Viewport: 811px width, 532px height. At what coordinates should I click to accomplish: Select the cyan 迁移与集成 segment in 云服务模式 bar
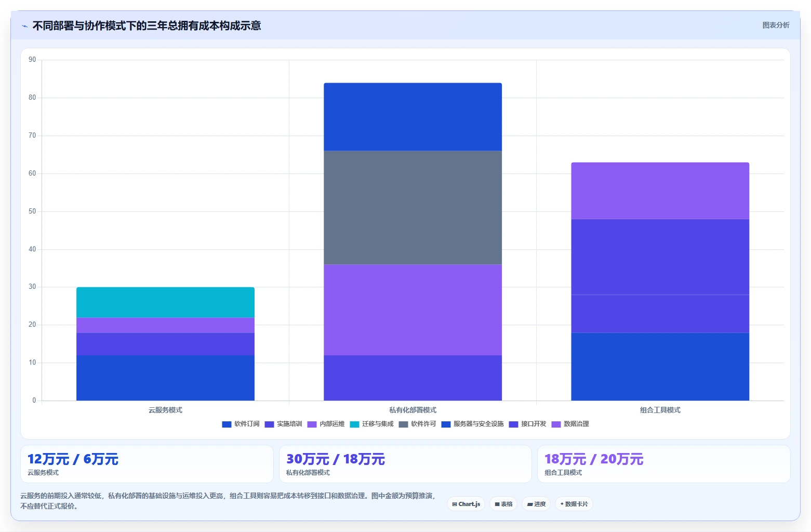[x=165, y=302]
